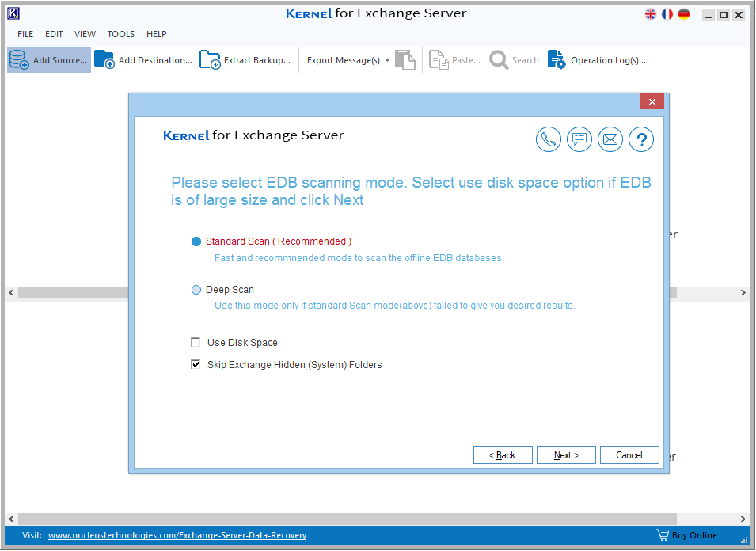Viewport: 756px width, 551px height.
Task: Click the Extract Backup folder icon
Action: click(x=210, y=60)
